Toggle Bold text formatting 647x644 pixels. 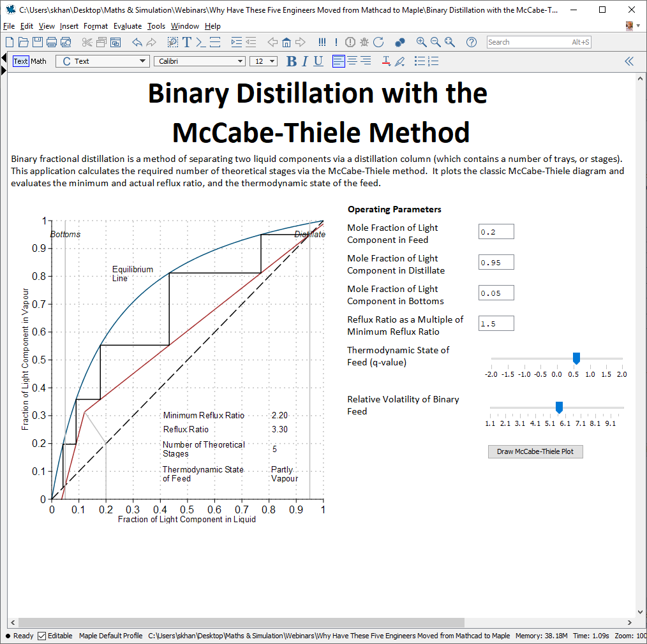tap(292, 61)
